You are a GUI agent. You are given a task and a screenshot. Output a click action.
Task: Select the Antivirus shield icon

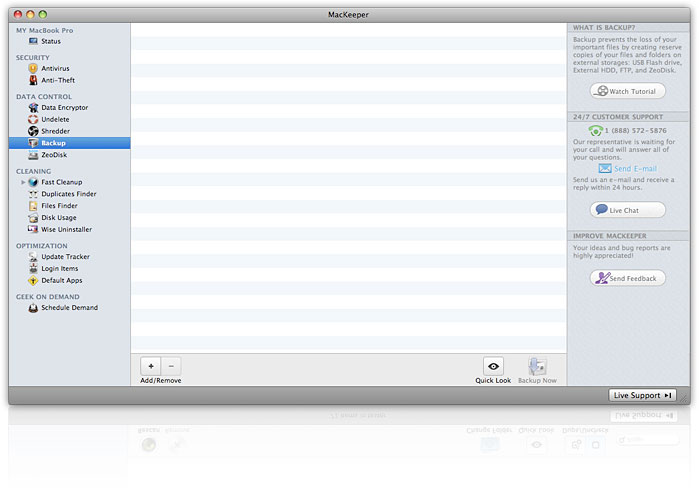point(33,68)
